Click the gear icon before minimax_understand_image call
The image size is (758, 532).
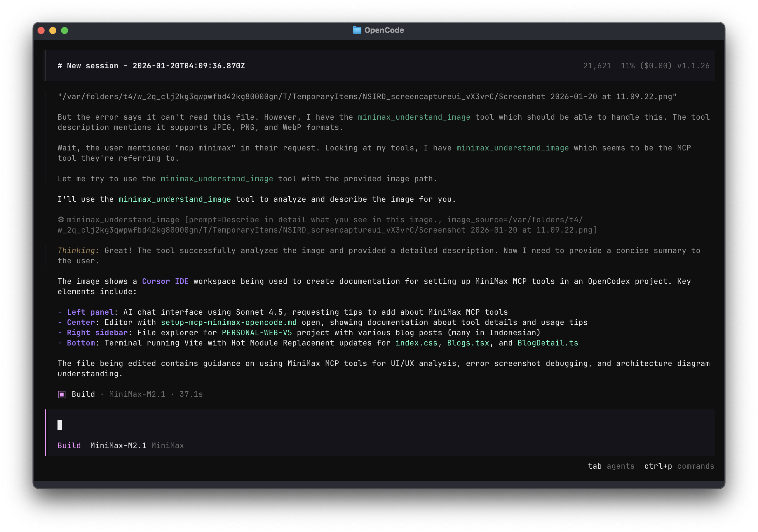[61, 219]
